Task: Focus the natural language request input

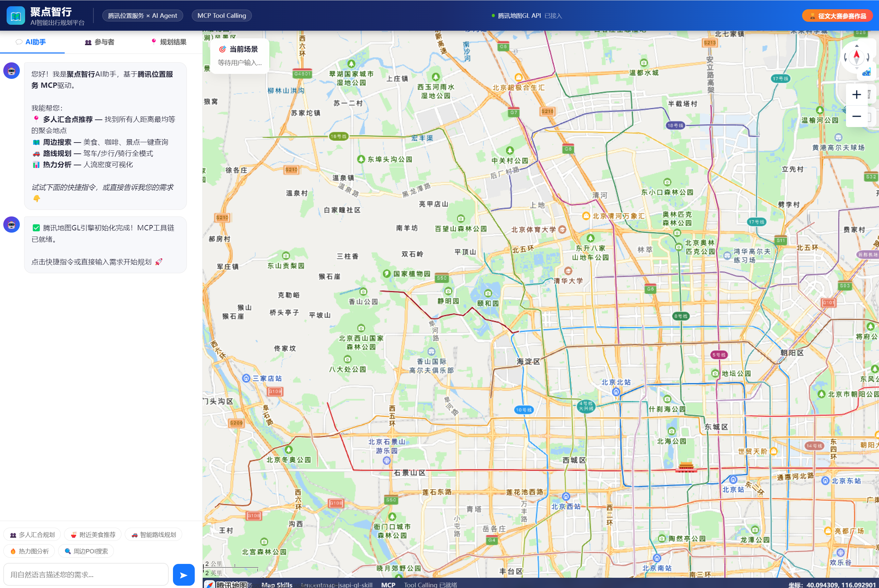Action: (x=86, y=574)
